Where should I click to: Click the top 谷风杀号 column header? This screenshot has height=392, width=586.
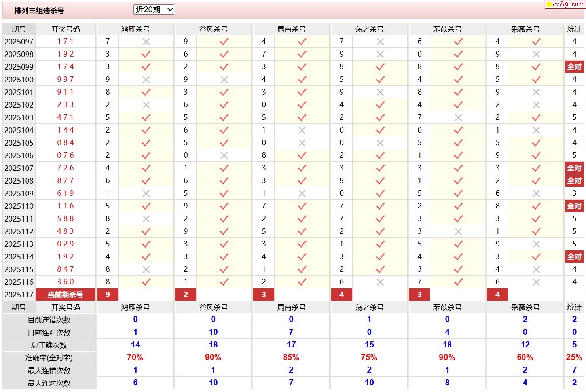213,29
